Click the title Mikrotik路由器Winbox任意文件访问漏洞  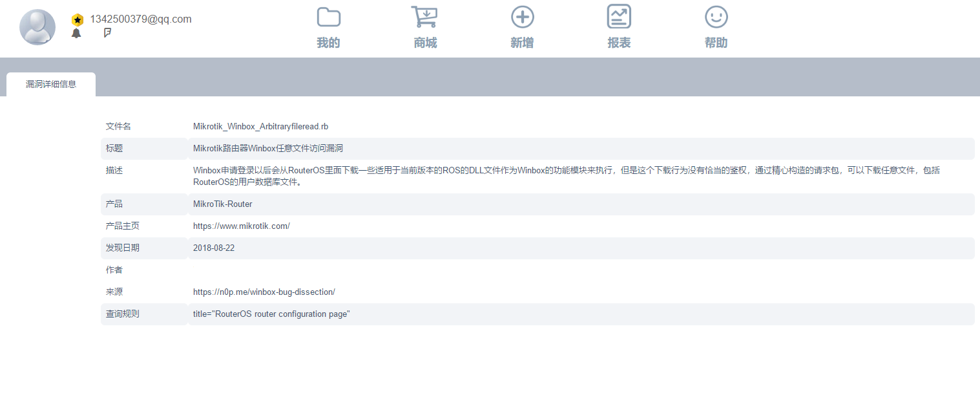(268, 149)
